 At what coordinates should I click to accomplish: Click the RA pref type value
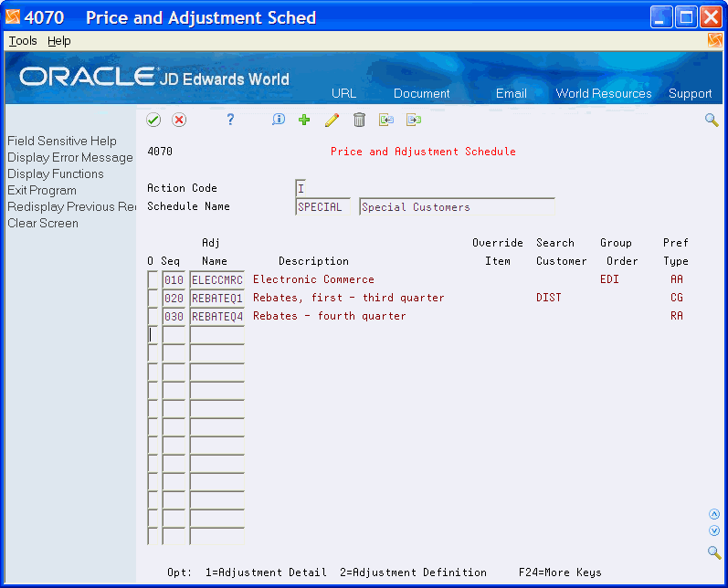point(677,316)
